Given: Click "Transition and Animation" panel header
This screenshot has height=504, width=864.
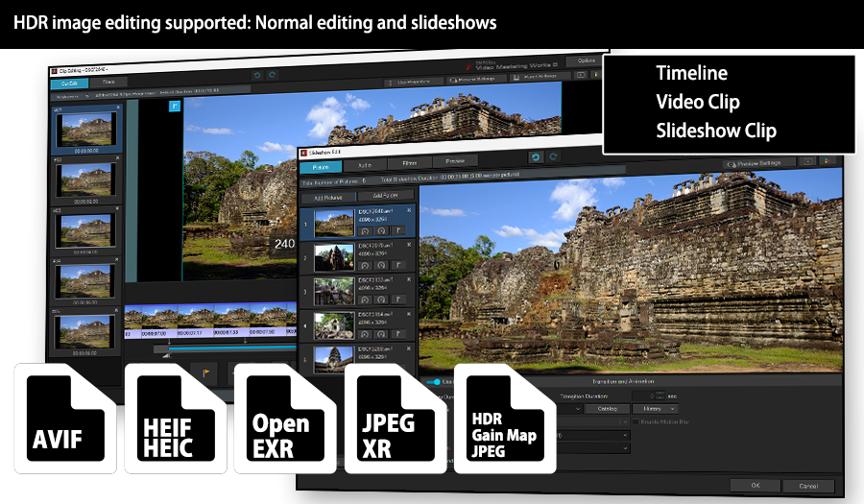Looking at the screenshot, I should coord(623,381).
